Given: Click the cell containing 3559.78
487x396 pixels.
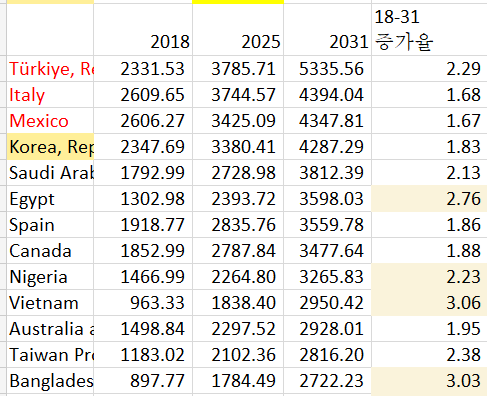Looking at the screenshot, I should (x=327, y=225).
